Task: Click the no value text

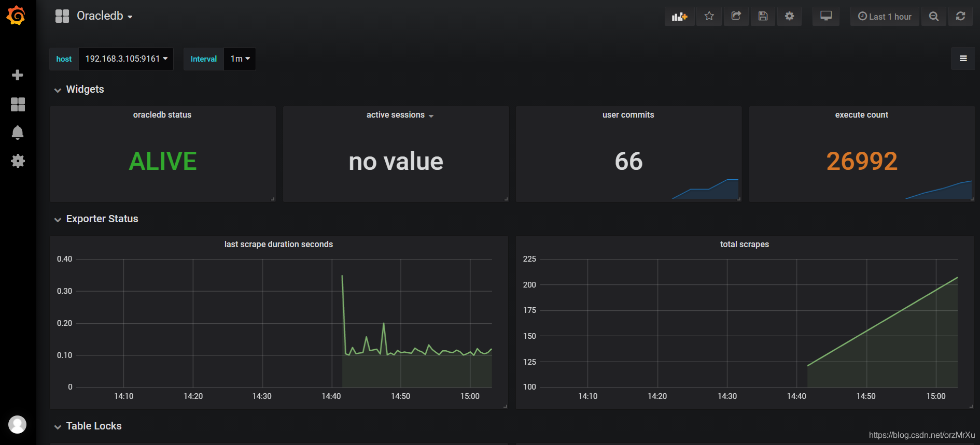Action: pyautogui.click(x=396, y=161)
